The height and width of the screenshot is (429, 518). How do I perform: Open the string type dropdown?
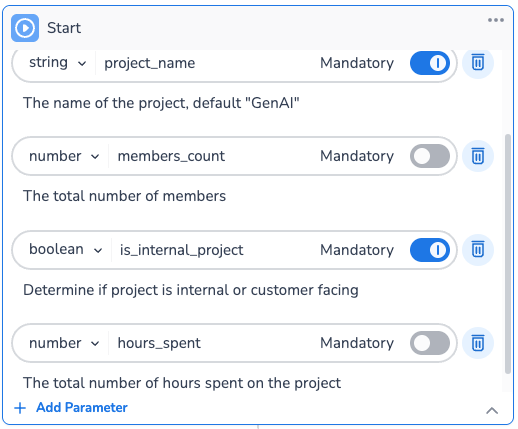click(x=58, y=63)
